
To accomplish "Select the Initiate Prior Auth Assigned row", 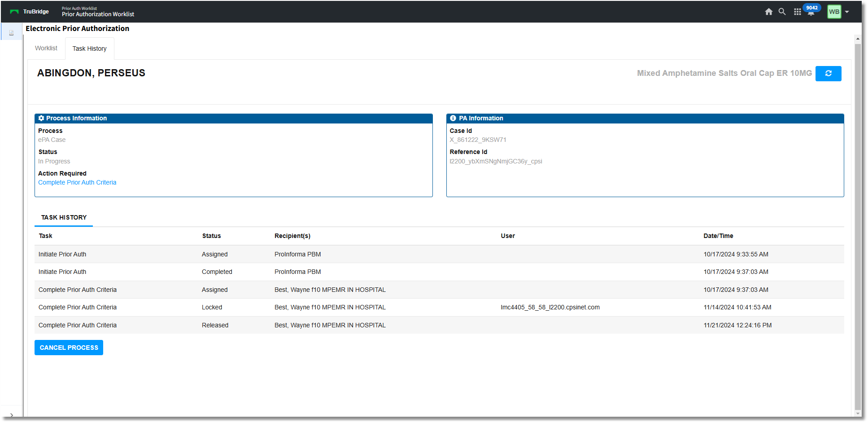I will point(439,254).
